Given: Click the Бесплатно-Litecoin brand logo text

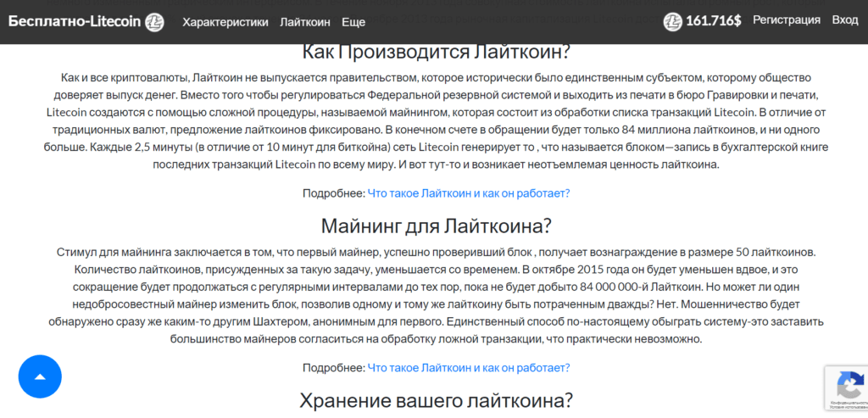Looking at the screenshot, I should 75,22.
